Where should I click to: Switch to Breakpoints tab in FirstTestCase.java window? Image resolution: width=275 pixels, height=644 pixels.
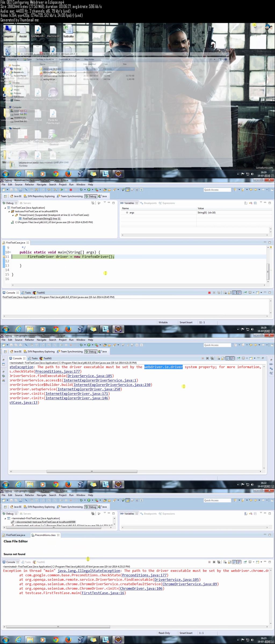point(149,203)
